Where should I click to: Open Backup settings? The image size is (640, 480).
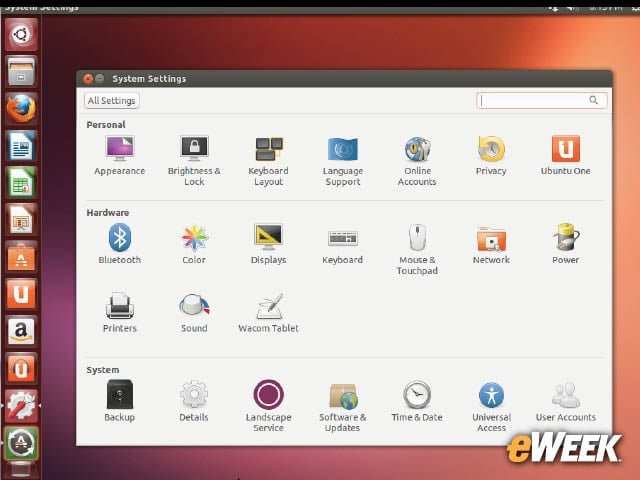coord(120,401)
